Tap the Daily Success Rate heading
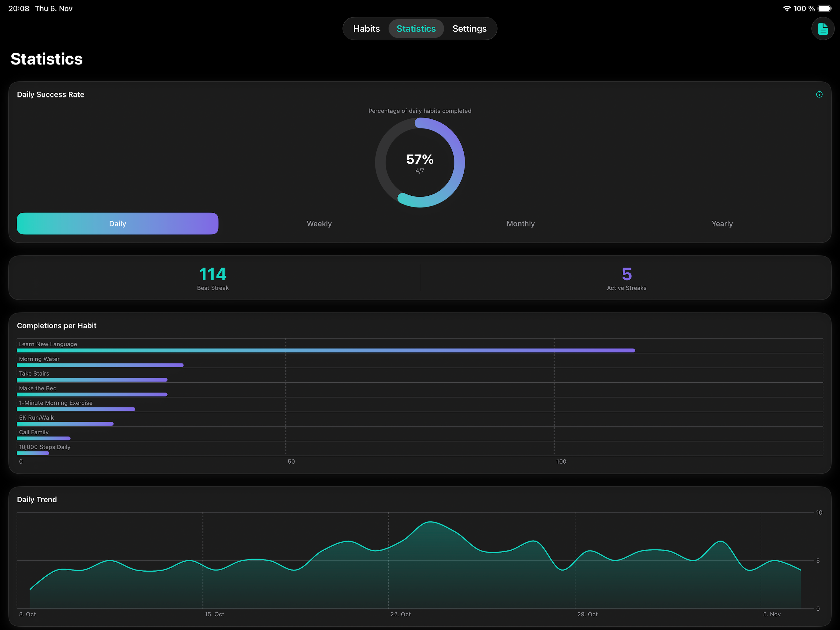Image resolution: width=840 pixels, height=630 pixels. tap(50, 95)
